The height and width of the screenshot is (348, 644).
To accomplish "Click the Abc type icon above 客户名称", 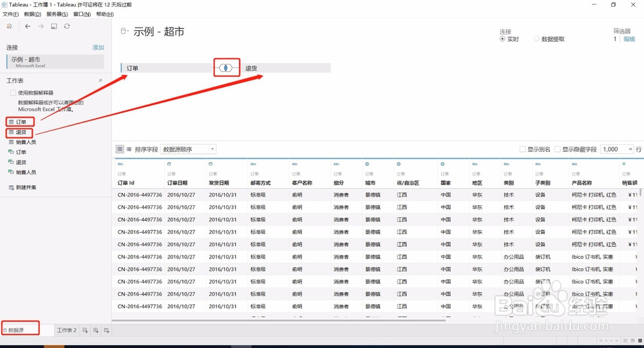I will 295,164.
